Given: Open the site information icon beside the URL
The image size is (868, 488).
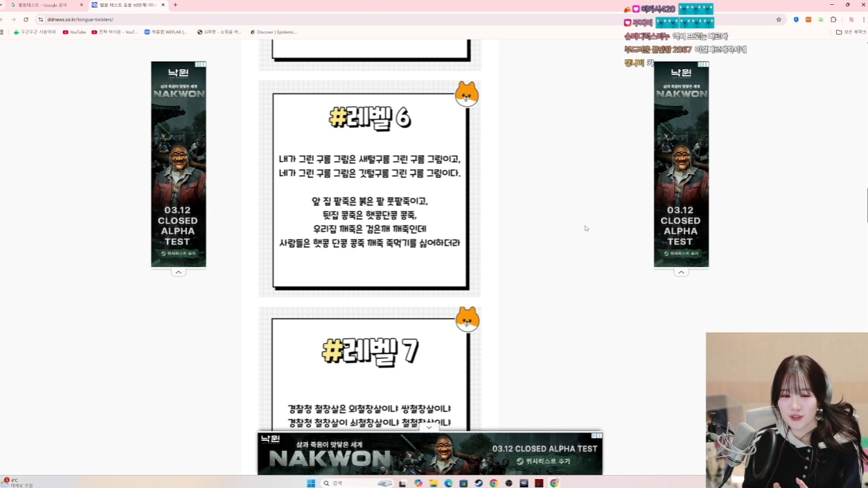Looking at the screenshot, I should 40,19.
